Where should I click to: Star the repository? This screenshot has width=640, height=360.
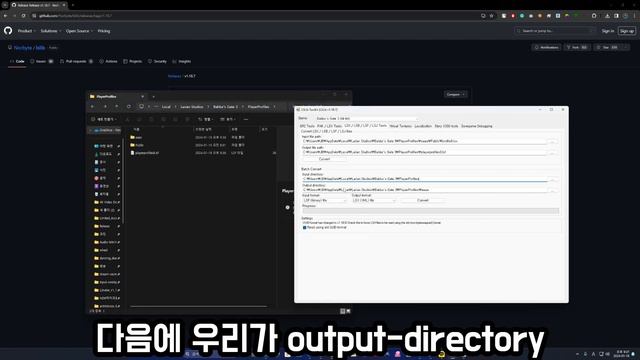coord(607,47)
